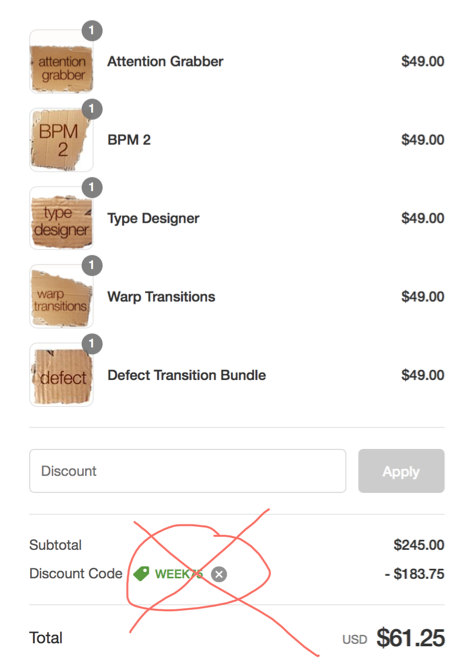This screenshot has width=474, height=668.
Task: Click the Warp Transitions product thumbnail
Action: click(61, 297)
